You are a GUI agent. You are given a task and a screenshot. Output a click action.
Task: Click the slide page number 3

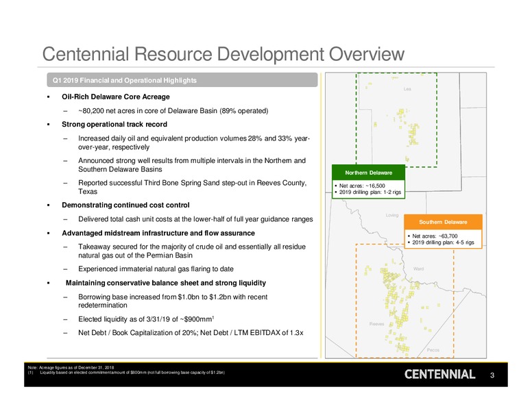[492, 375]
